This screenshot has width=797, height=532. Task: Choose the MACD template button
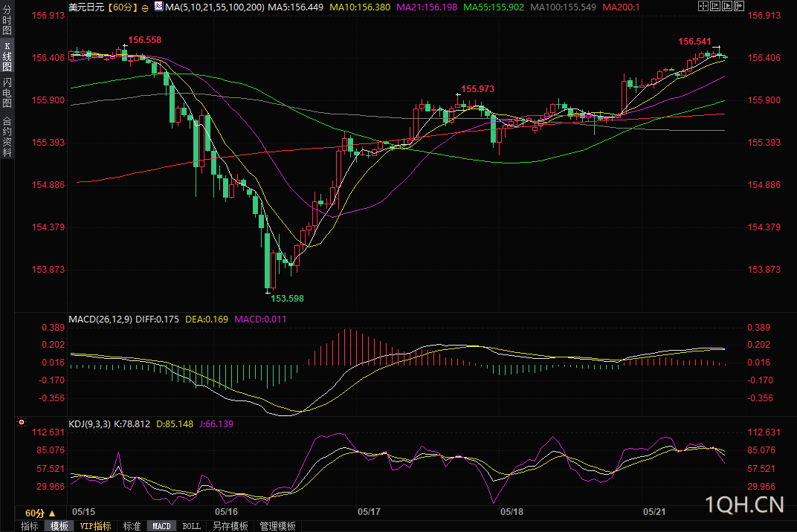click(x=161, y=526)
